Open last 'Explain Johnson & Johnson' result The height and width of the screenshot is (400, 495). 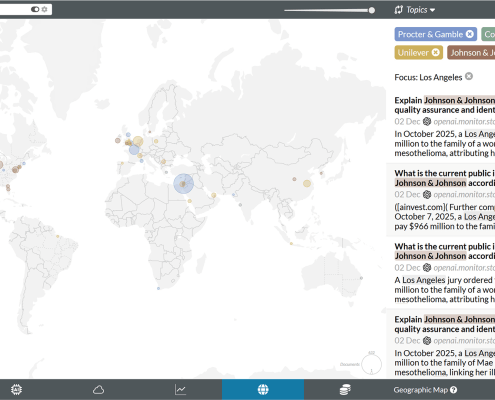point(445,324)
